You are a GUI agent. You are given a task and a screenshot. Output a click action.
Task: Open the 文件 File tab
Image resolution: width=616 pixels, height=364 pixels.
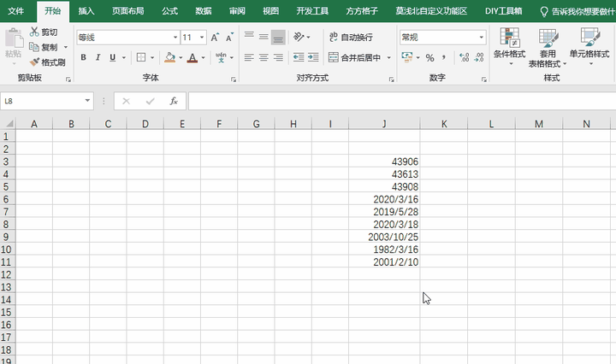coord(15,11)
